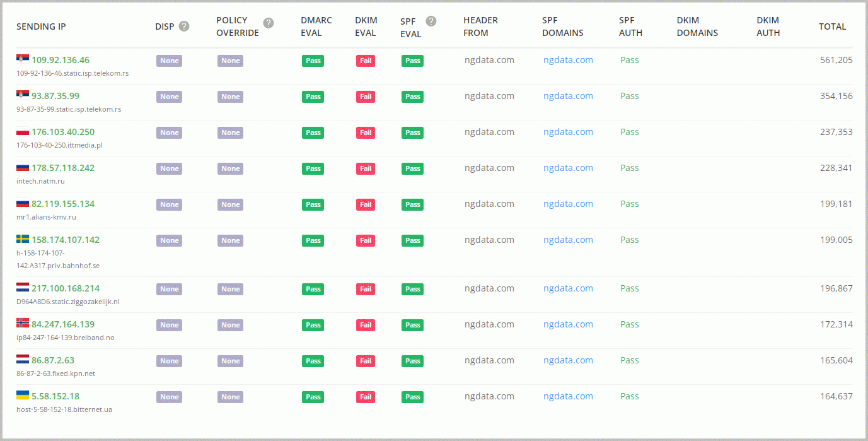This screenshot has height=441, width=868.
Task: Click the DKIM Fail badge for 176.103.40.250
Action: click(365, 132)
